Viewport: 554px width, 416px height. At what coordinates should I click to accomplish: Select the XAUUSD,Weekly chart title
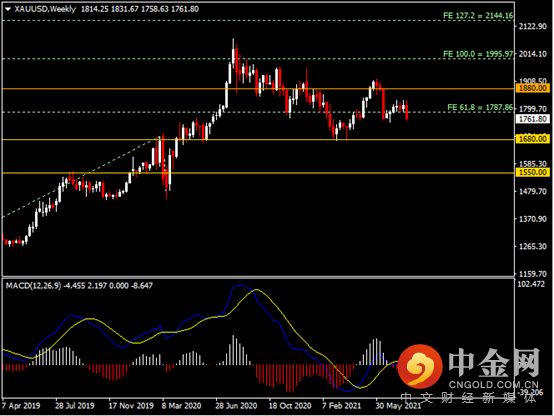coord(45,9)
